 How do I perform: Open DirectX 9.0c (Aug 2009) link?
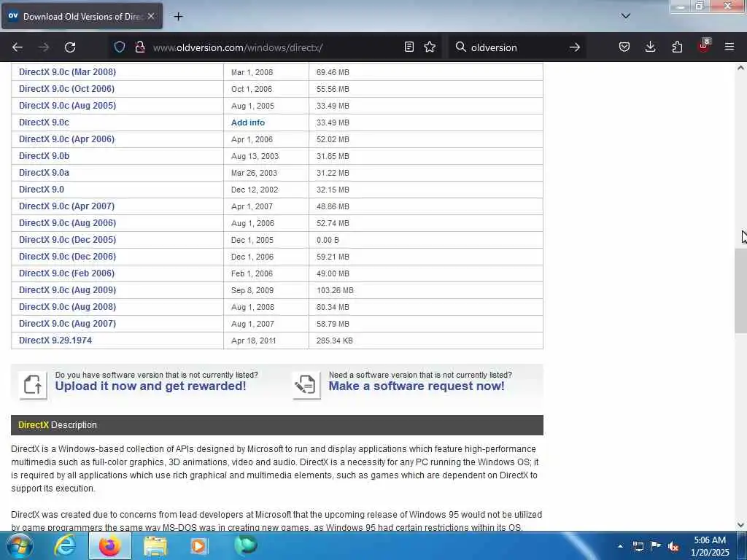click(67, 290)
